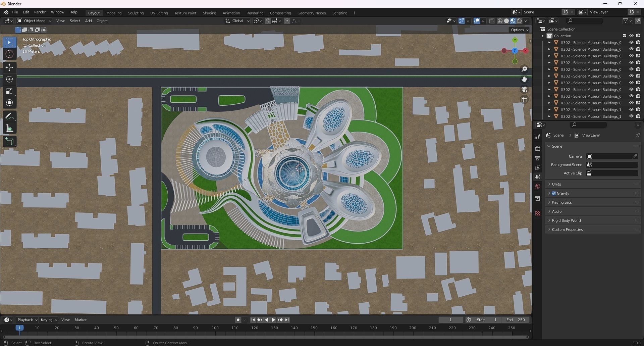This screenshot has width=644, height=349.
Task: Open the File menu
Action: pos(15,12)
